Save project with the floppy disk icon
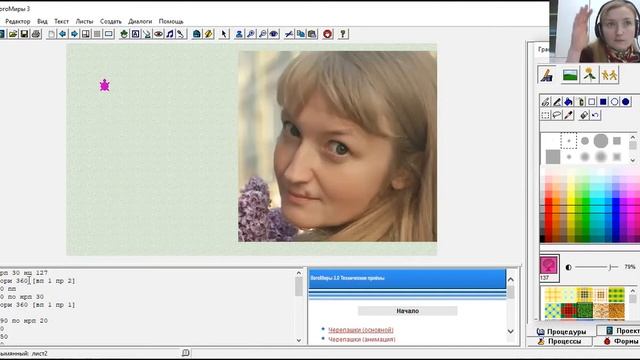The height and width of the screenshot is (360, 640). click(x=24, y=34)
